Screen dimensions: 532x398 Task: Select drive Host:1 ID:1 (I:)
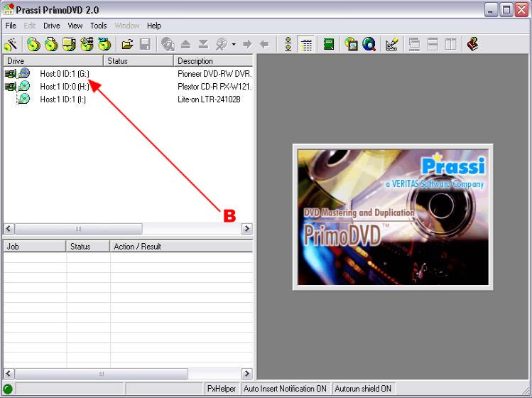click(63, 99)
